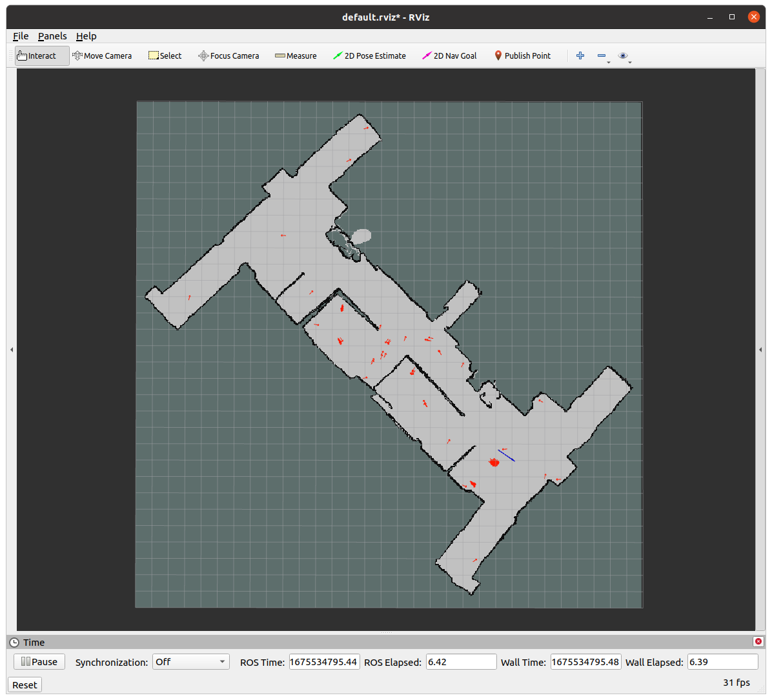Click the minus remove-tool icon

tap(602, 55)
